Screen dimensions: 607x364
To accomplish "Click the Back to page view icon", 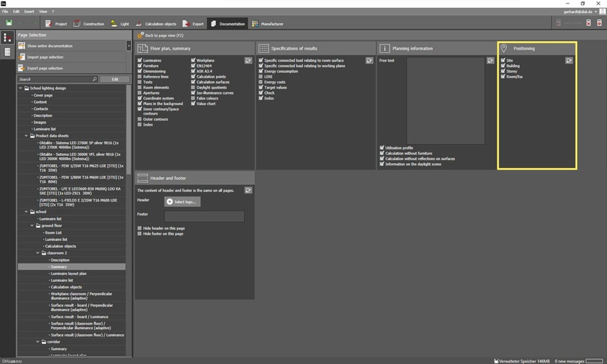I will click(x=140, y=36).
